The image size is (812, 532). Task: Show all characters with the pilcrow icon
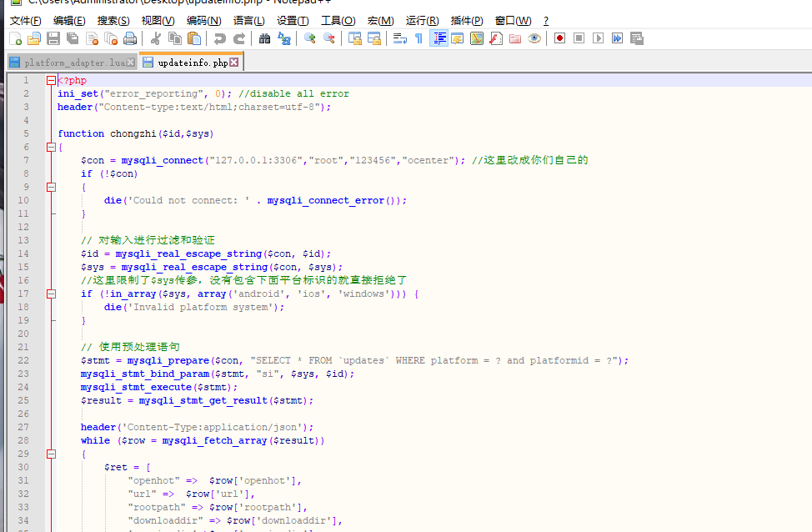[419, 38]
